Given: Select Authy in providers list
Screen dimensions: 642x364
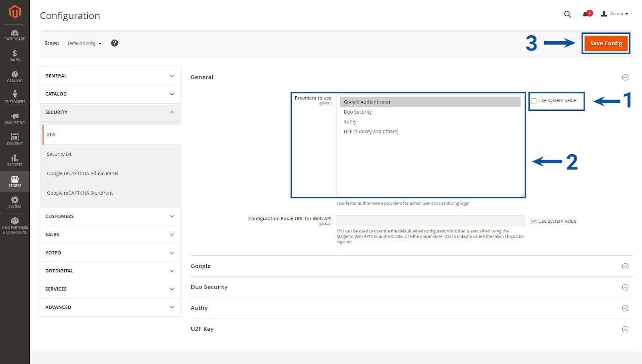Looking at the screenshot, I should pos(430,122).
